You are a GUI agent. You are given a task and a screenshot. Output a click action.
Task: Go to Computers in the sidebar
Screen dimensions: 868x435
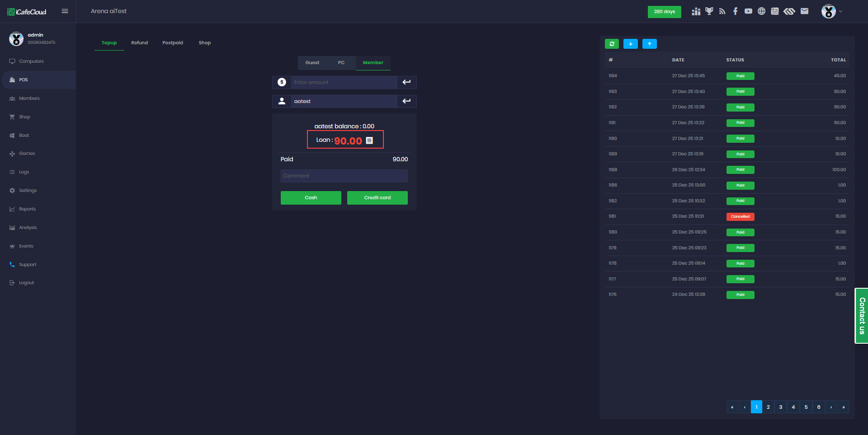pyautogui.click(x=31, y=61)
